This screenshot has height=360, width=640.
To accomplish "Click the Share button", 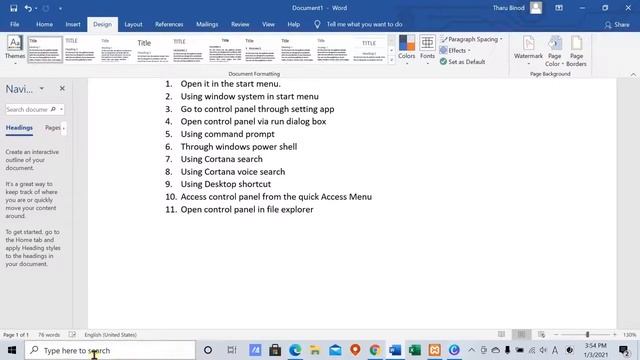I will point(617,25).
